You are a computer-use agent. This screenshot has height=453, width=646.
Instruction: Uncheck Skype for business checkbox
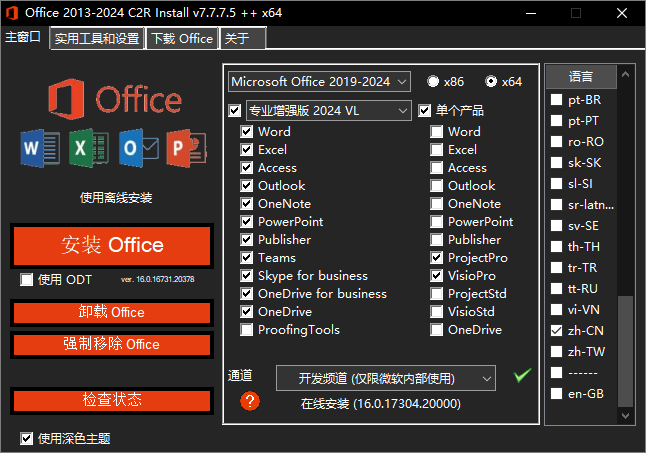click(246, 276)
